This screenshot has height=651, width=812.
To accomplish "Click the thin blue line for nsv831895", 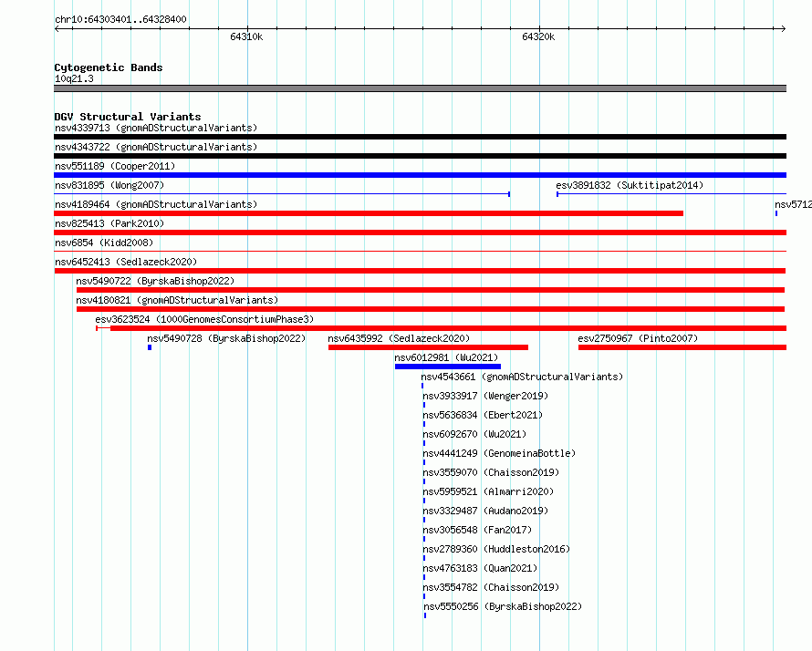I will [282, 194].
